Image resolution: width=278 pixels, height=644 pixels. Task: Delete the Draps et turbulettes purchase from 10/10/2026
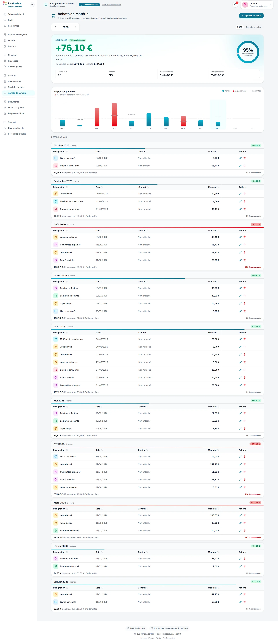coord(245,166)
